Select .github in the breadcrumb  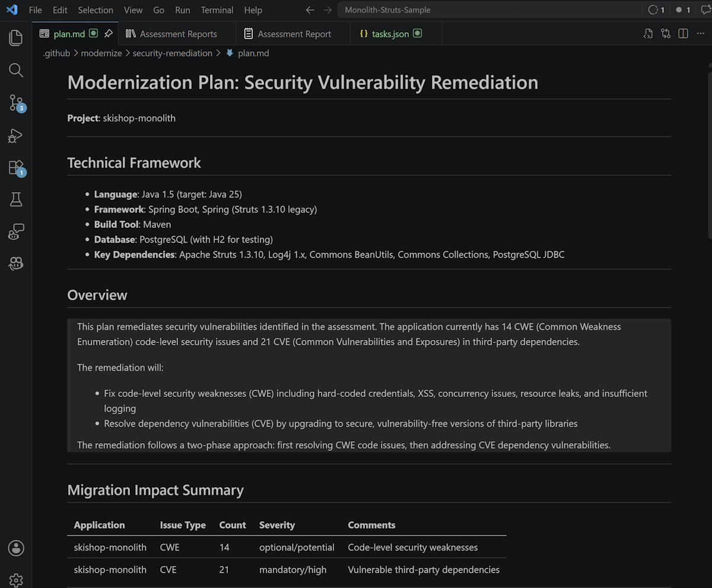click(56, 53)
